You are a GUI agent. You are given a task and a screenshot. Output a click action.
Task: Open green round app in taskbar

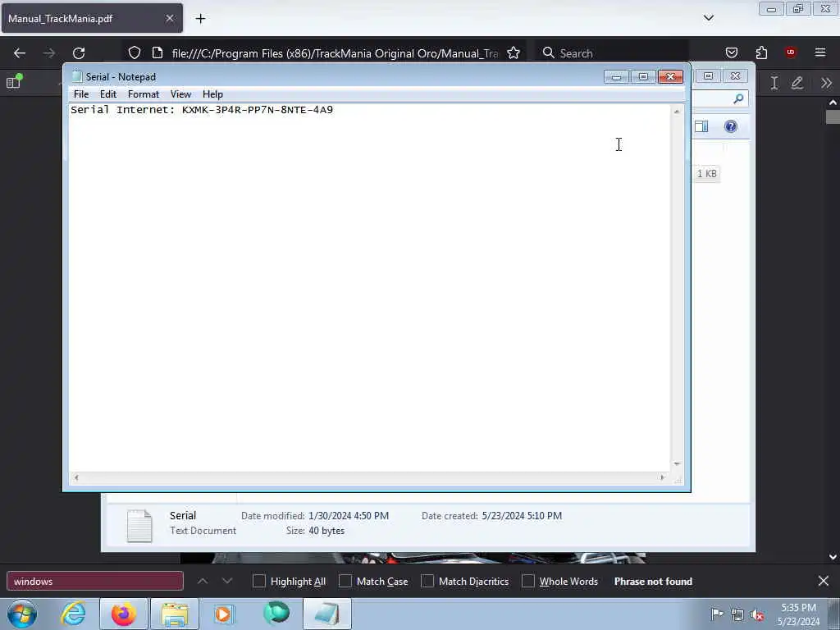pos(276,613)
